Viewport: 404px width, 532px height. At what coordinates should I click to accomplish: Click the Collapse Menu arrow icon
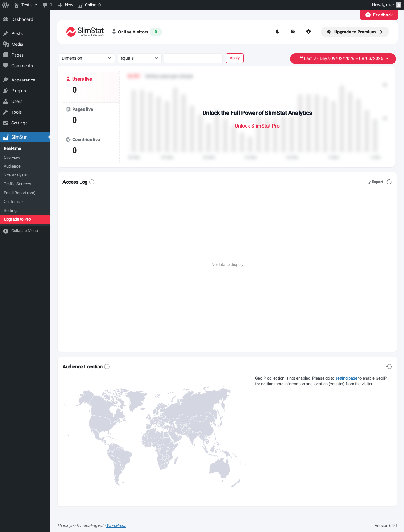coord(6,231)
